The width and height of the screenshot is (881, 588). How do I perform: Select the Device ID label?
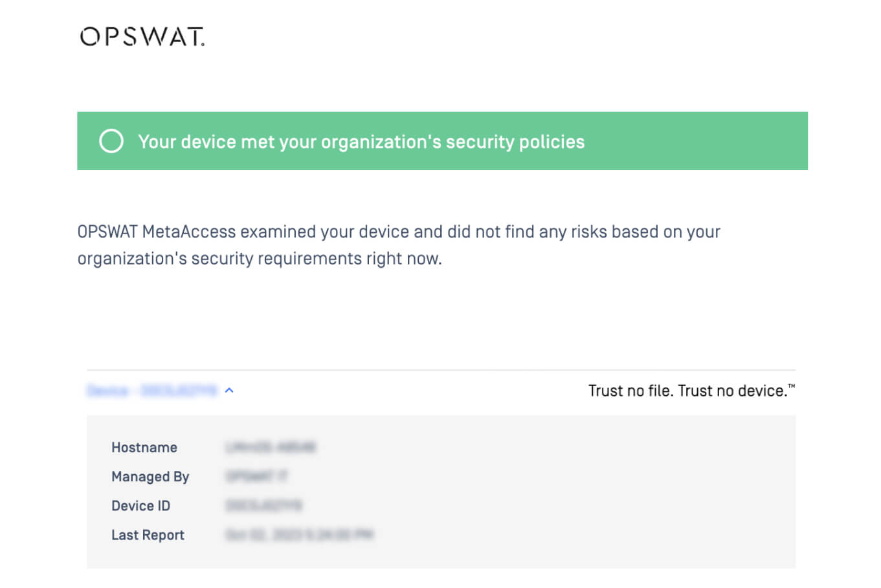point(140,506)
